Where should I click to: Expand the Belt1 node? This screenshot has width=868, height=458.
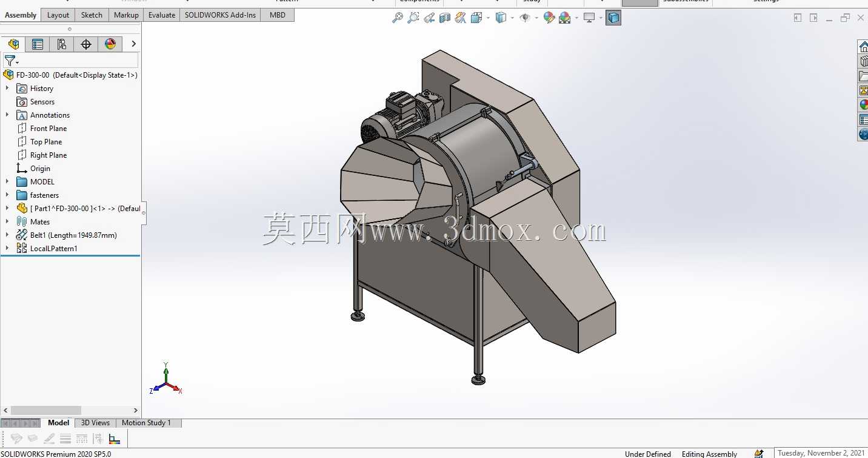(x=7, y=235)
